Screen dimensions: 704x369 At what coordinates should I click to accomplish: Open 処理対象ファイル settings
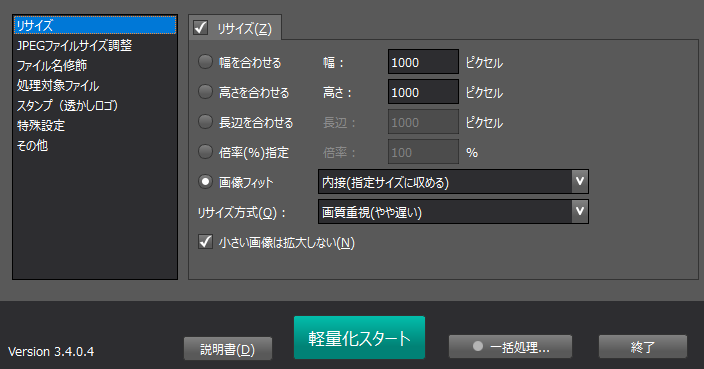click(57, 85)
